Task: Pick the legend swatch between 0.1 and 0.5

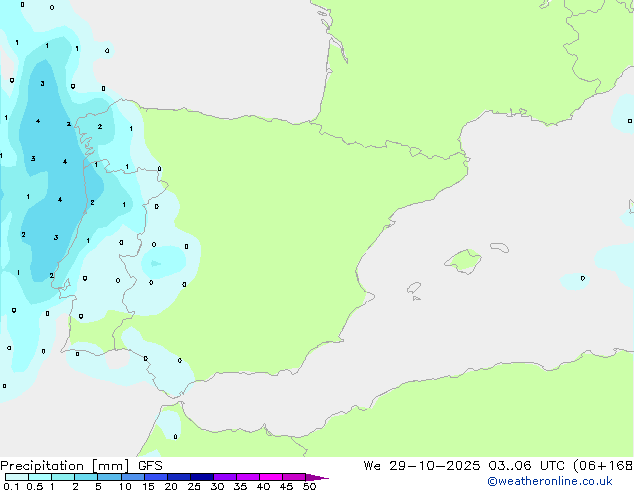Action: (17, 477)
